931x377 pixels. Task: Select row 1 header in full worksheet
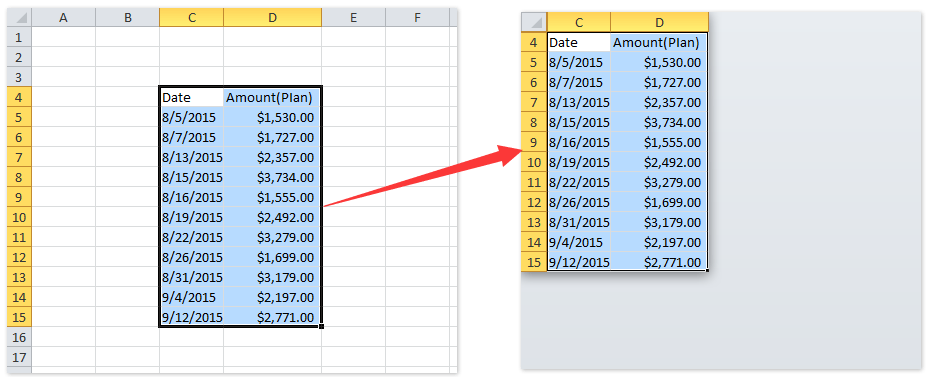(x=19, y=37)
